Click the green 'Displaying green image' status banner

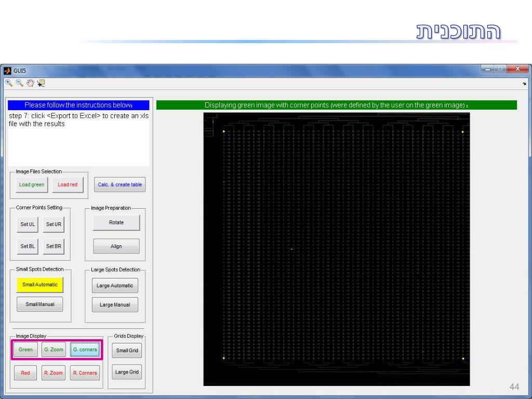coord(337,105)
